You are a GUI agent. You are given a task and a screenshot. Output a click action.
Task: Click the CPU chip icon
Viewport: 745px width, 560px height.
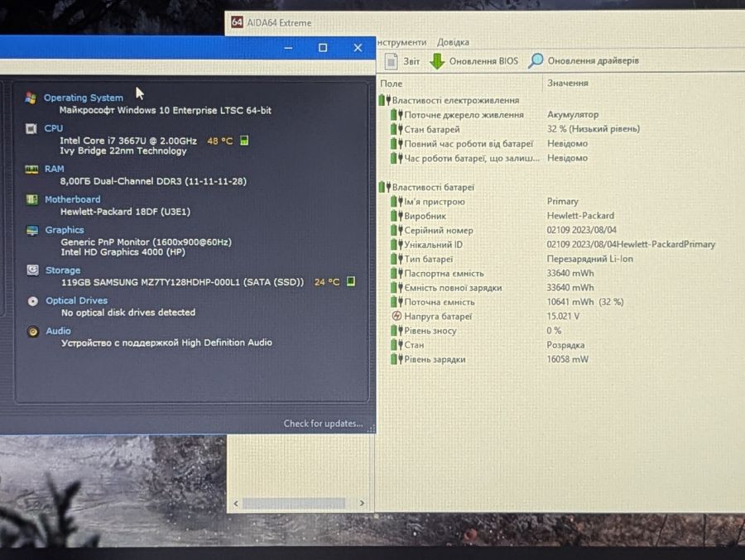(31, 129)
